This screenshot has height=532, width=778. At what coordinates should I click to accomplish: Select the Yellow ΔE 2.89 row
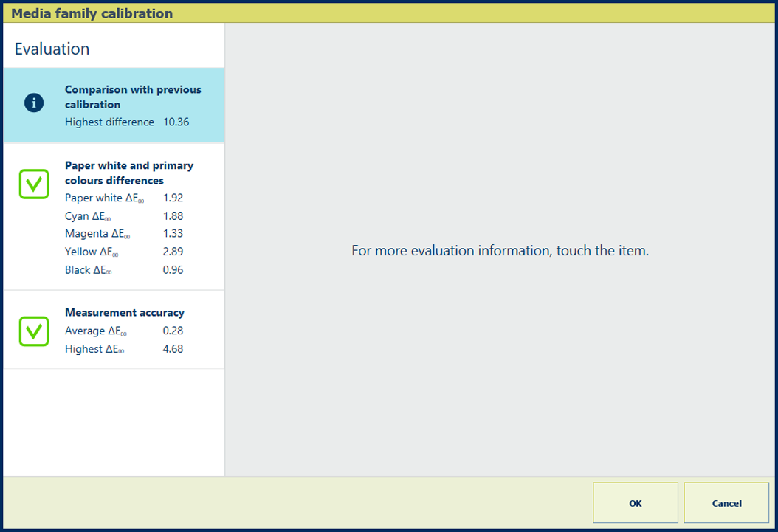[x=124, y=252]
